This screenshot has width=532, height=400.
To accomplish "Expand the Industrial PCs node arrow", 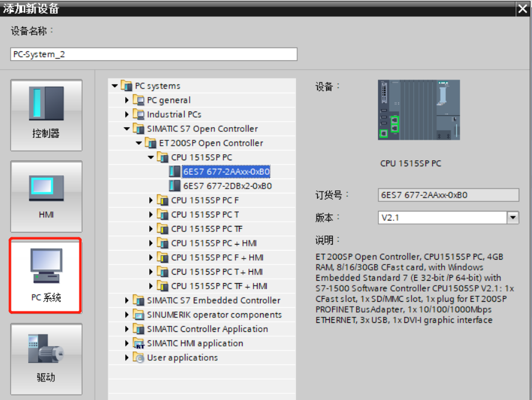I will pos(126,114).
